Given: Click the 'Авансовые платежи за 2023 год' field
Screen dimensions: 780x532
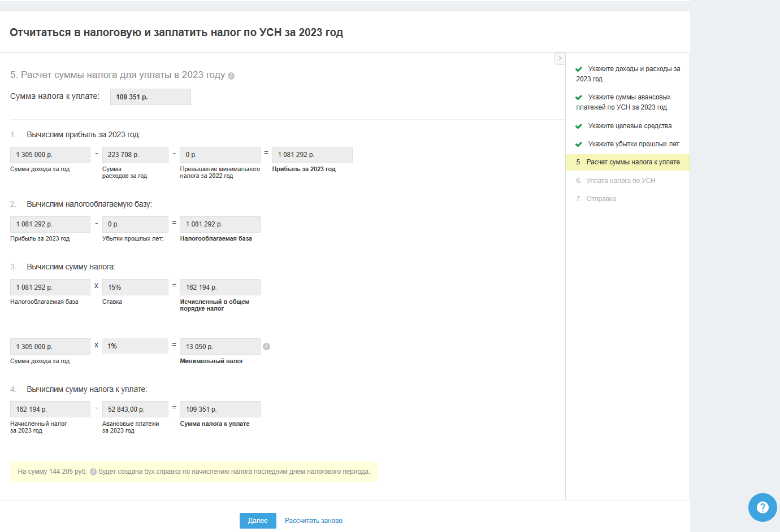Looking at the screenshot, I should point(135,409).
